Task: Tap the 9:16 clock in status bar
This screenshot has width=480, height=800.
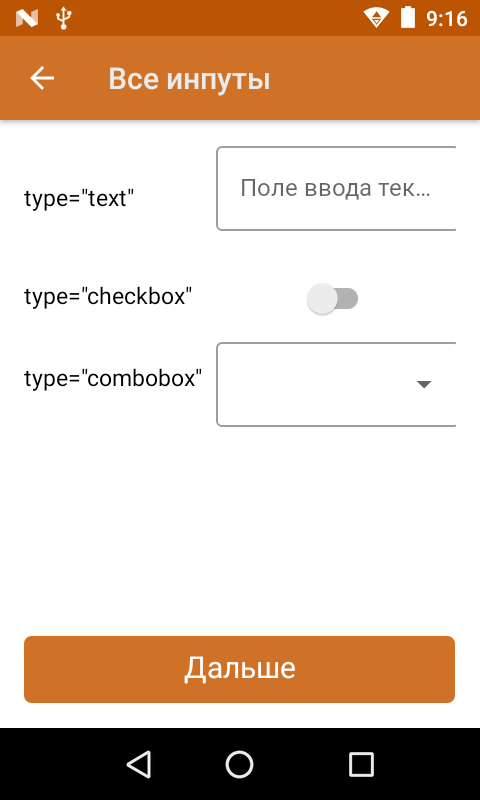Action: (446, 19)
